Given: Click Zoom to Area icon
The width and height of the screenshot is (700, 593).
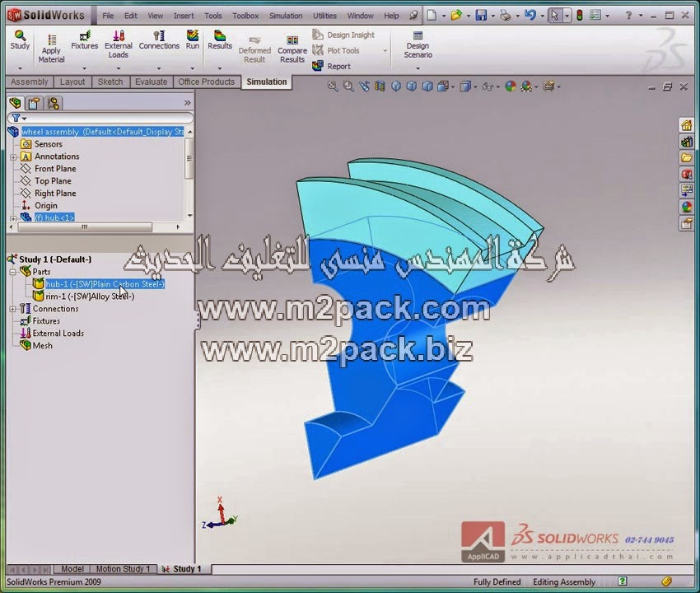Looking at the screenshot, I should click(x=348, y=86).
